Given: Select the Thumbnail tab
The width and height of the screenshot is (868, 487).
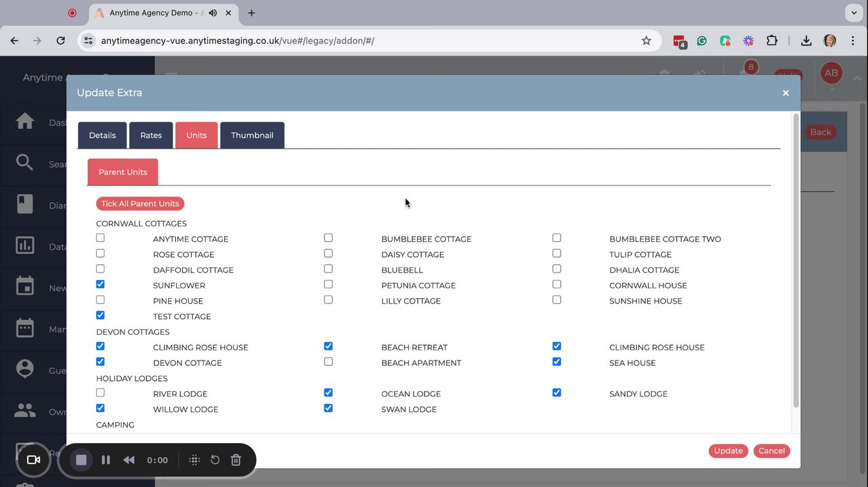Looking at the screenshot, I should coord(252,135).
